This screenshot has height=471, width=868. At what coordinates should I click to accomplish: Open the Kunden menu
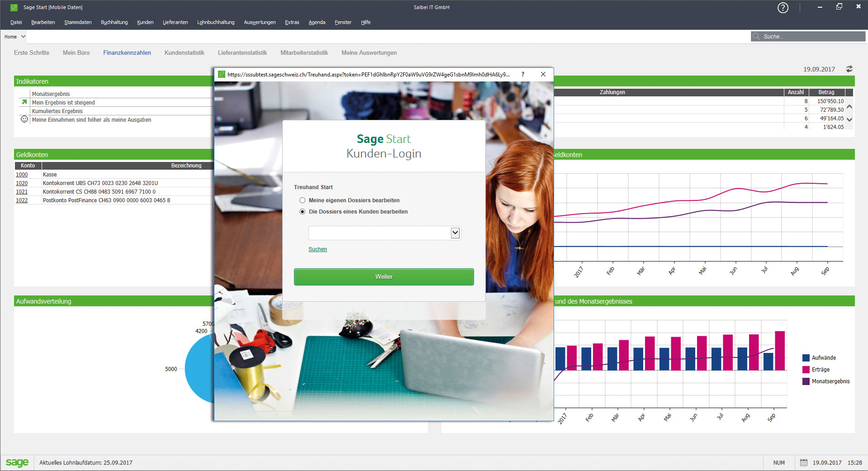pyautogui.click(x=145, y=22)
